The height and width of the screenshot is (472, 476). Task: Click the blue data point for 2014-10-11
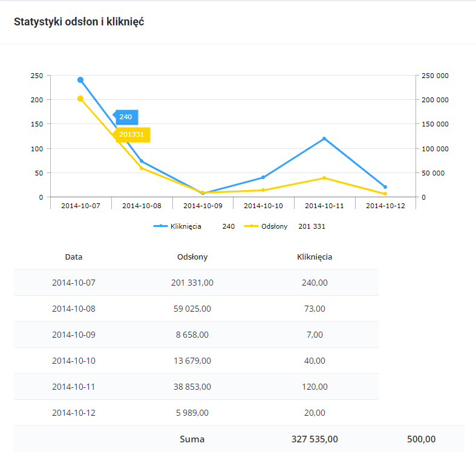pyautogui.click(x=324, y=139)
